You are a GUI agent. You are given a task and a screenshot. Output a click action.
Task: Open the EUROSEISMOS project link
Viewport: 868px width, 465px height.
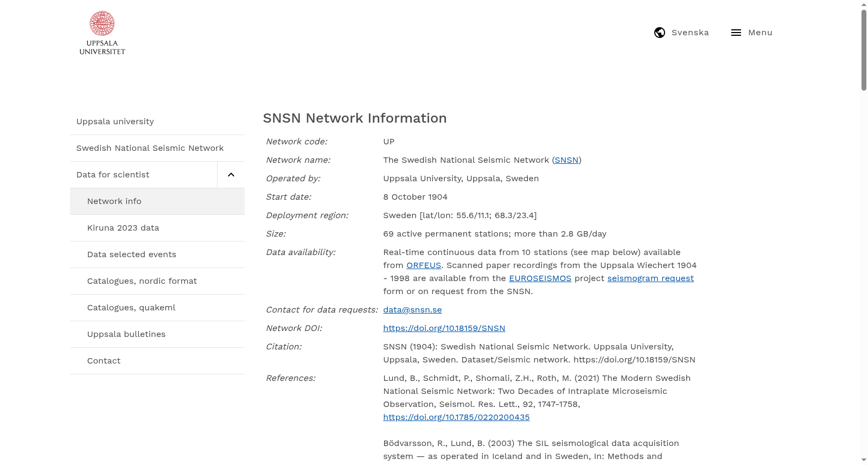(540, 278)
